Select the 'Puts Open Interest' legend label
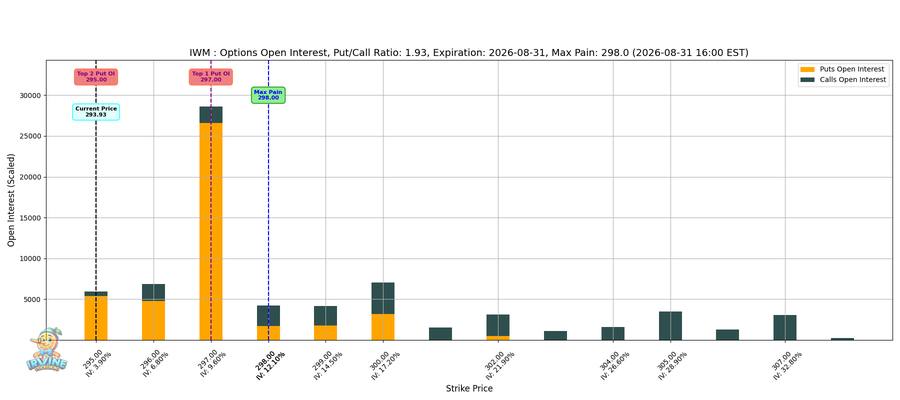The width and height of the screenshot is (900, 400). [x=852, y=69]
